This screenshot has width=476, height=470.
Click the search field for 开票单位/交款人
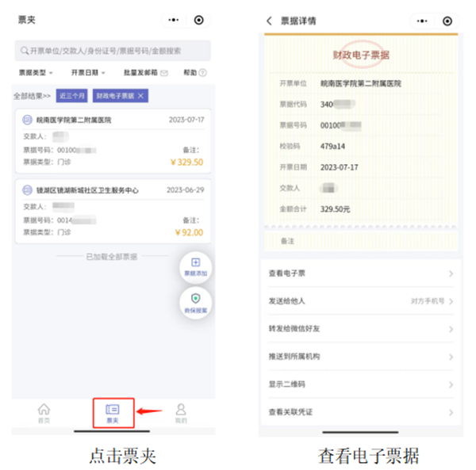[113, 51]
